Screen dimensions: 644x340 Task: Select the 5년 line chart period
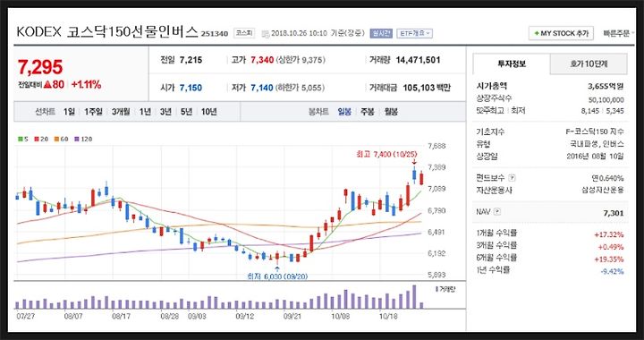[186, 112]
